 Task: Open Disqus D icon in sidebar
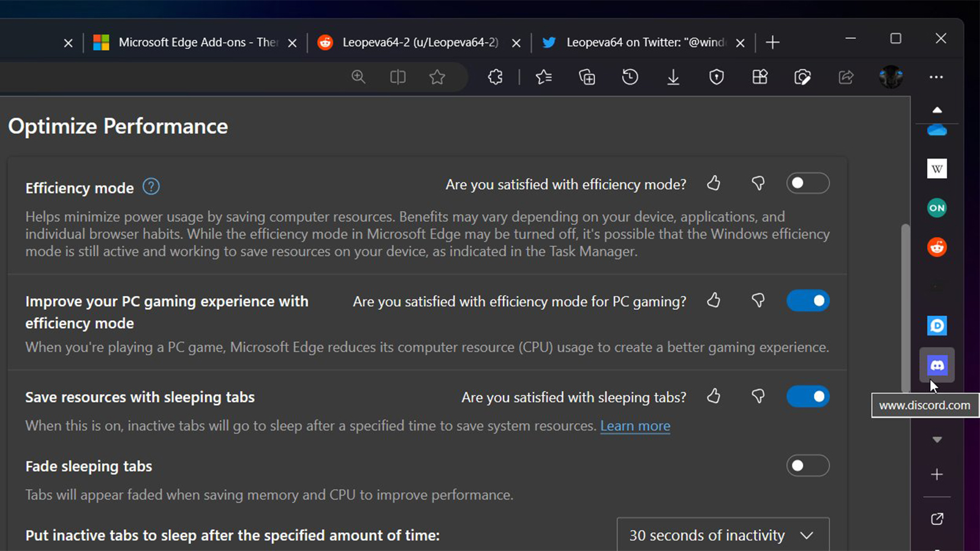click(x=937, y=326)
